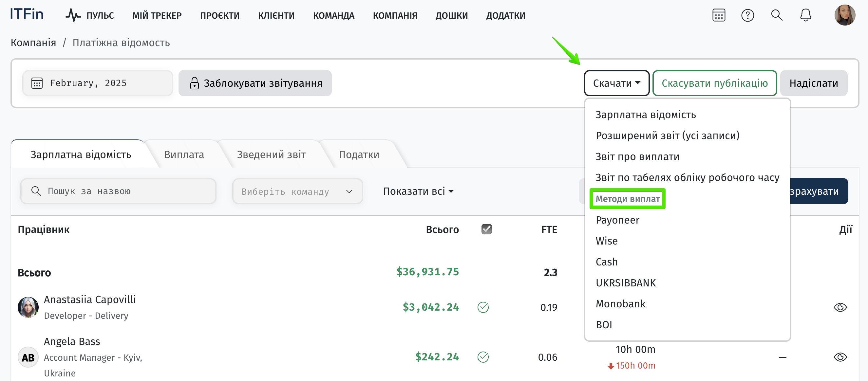This screenshot has width=868, height=381.
Task: Select Звіт про виплати option
Action: click(x=637, y=156)
